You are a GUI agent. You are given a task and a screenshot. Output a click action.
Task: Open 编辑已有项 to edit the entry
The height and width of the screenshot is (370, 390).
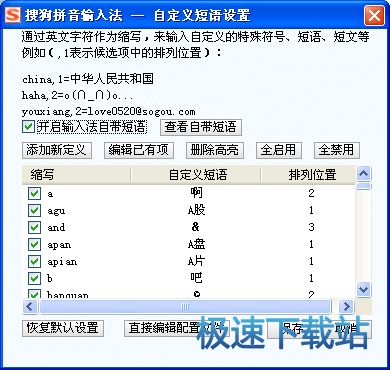click(x=139, y=150)
